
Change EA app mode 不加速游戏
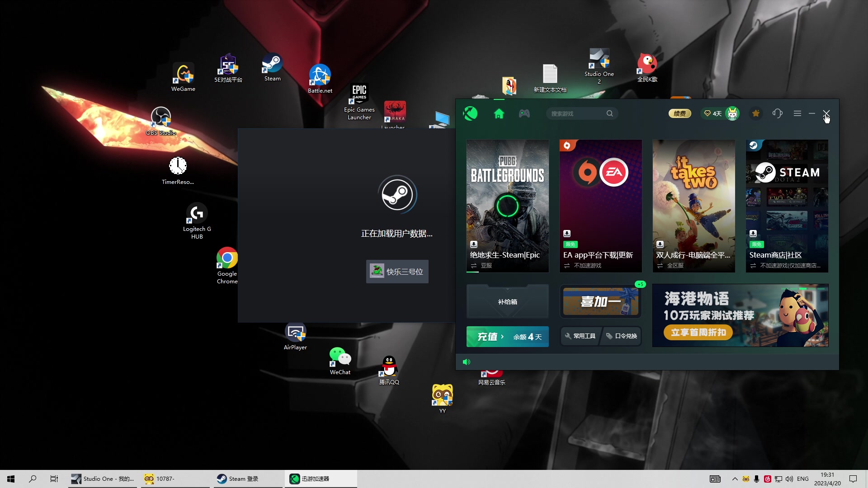point(583,266)
